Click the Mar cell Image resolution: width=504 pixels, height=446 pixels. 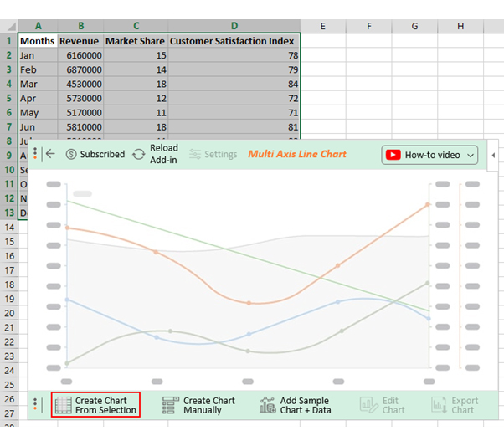[x=38, y=84]
